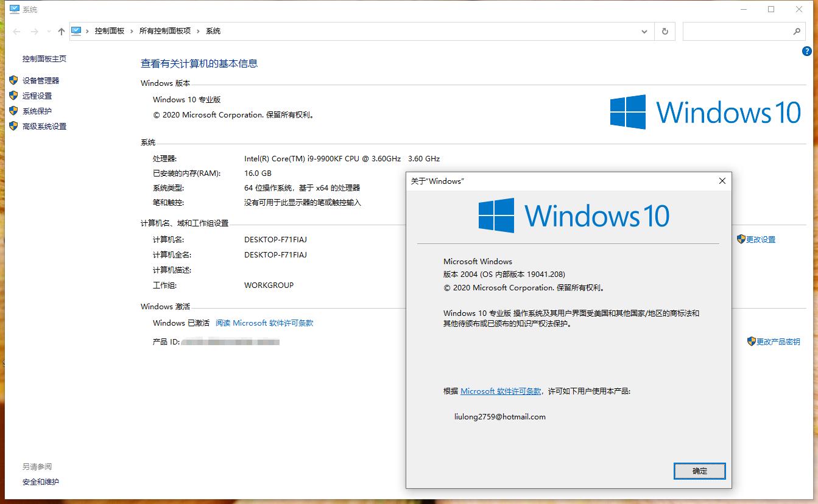Click 更改产品密钥 link
Viewport: 818px width, 504px height.
778,342
